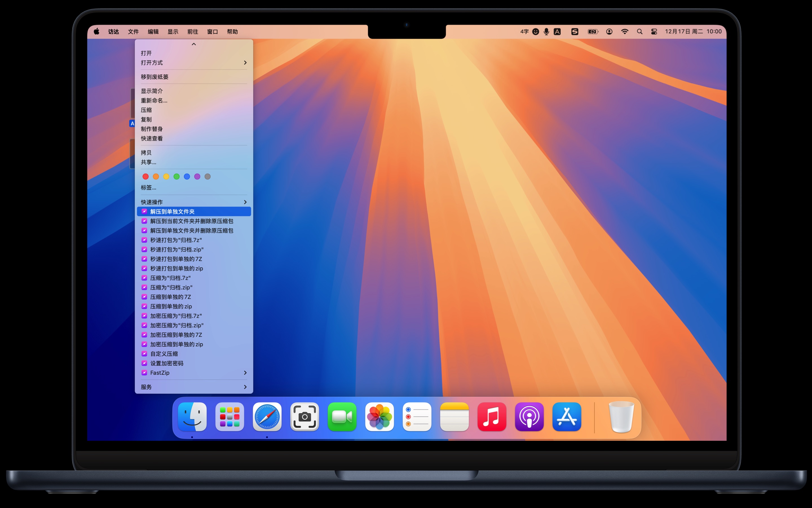Choose 压缩 in the context menu
Viewport: 812px width, 508px height.
tap(194, 110)
